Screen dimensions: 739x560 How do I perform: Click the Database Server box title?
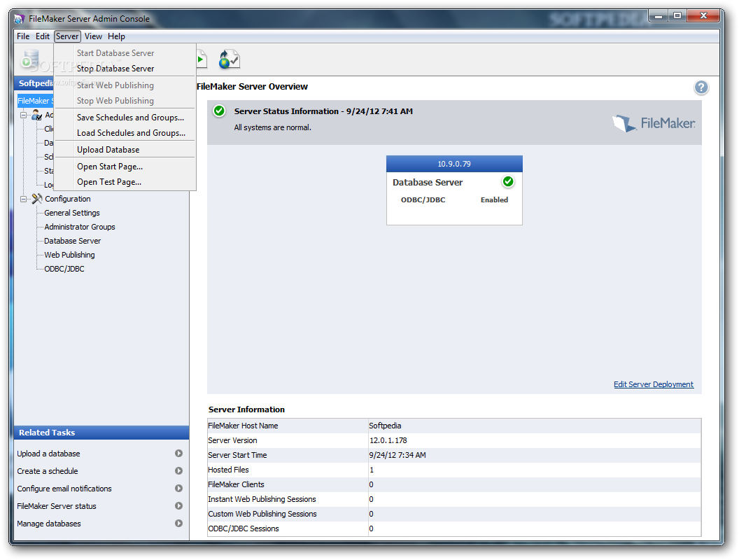[x=428, y=183]
